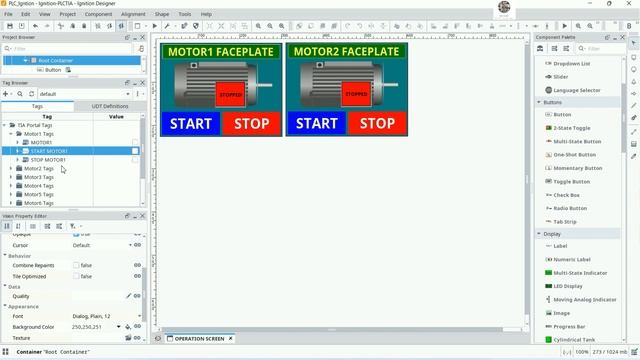Screen dimensions: 640x360
Task: Toggle the Tile Optimized checkbox
Action: click(76, 276)
